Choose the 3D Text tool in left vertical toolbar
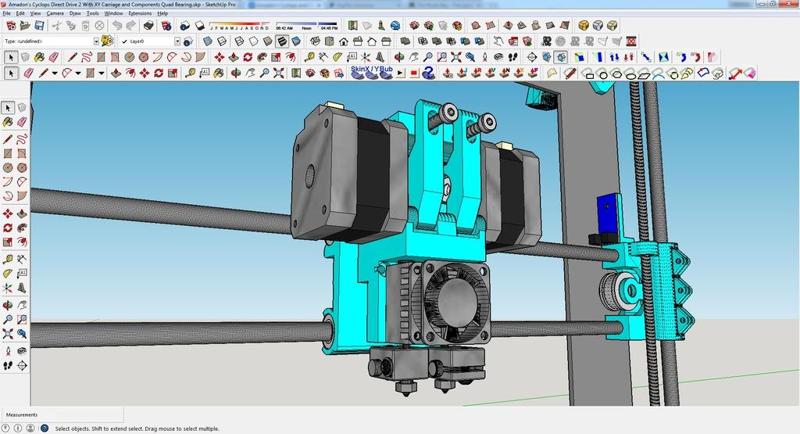 pyautogui.click(x=21, y=288)
